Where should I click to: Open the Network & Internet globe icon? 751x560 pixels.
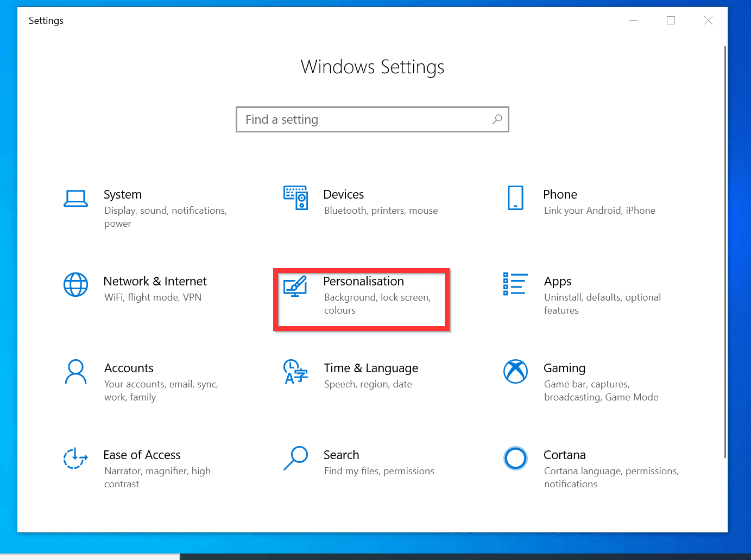click(75, 284)
